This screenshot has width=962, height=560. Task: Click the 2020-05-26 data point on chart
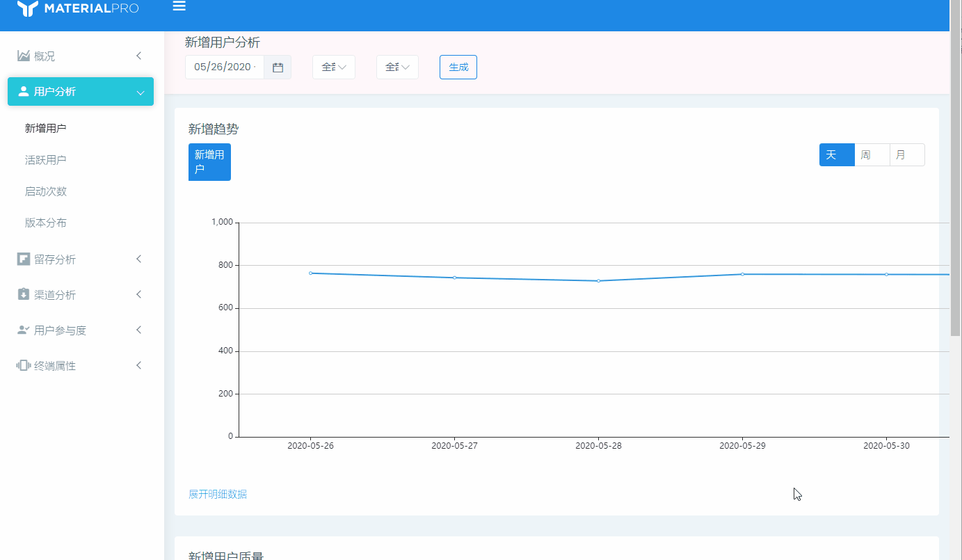(x=310, y=273)
